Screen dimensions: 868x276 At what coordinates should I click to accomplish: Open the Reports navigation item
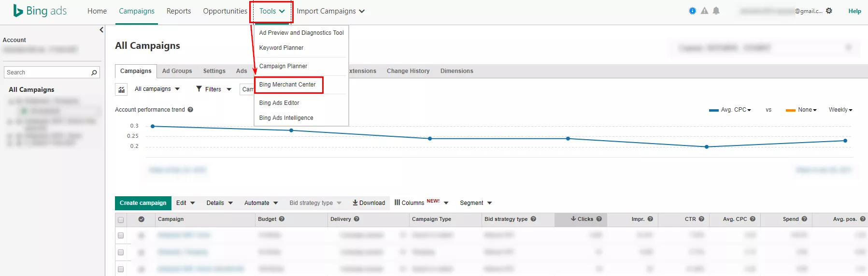pyautogui.click(x=179, y=11)
